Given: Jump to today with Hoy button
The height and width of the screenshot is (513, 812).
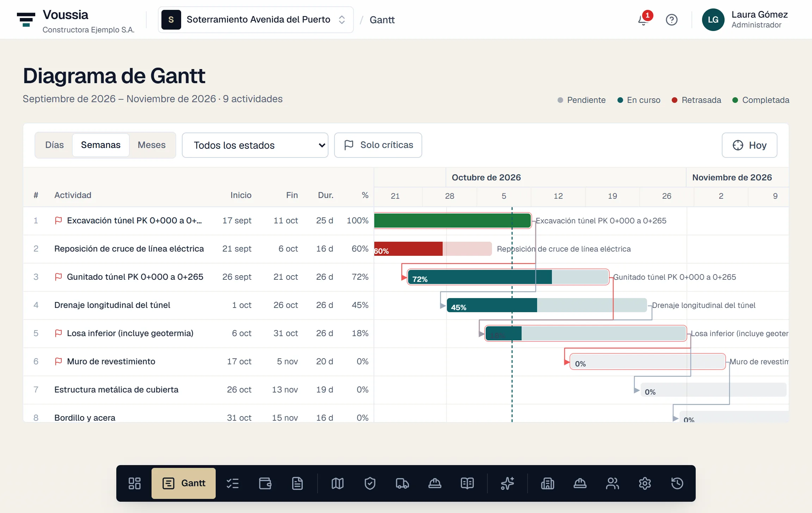Looking at the screenshot, I should coord(750,145).
